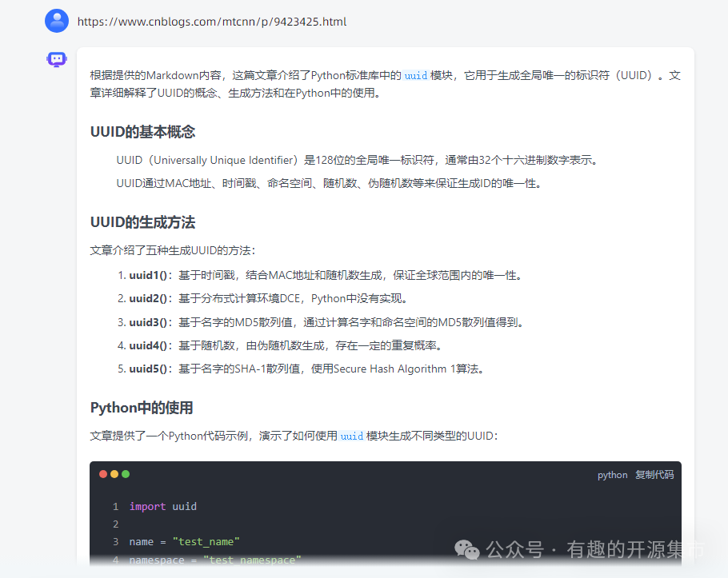Select the Python中的使用 heading

tap(141, 408)
